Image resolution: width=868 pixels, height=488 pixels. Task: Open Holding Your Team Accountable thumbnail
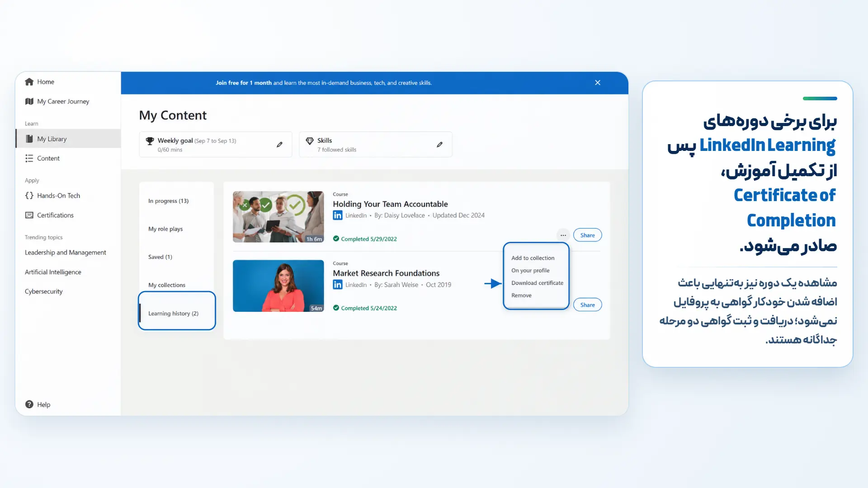(278, 217)
